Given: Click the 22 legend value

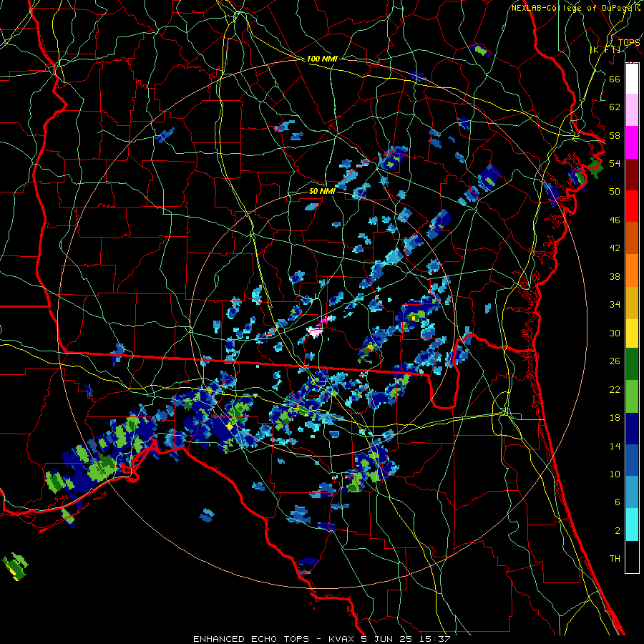Looking at the screenshot, I should click(615, 389).
